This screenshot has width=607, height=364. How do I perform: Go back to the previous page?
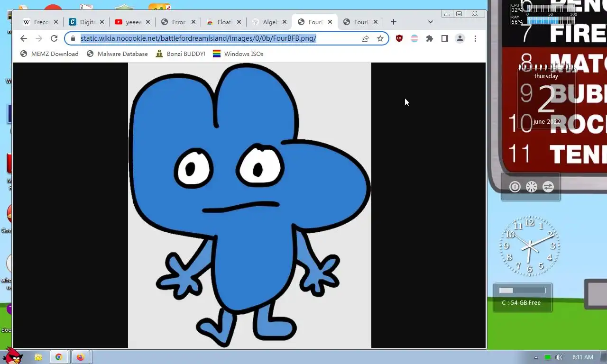click(x=24, y=38)
